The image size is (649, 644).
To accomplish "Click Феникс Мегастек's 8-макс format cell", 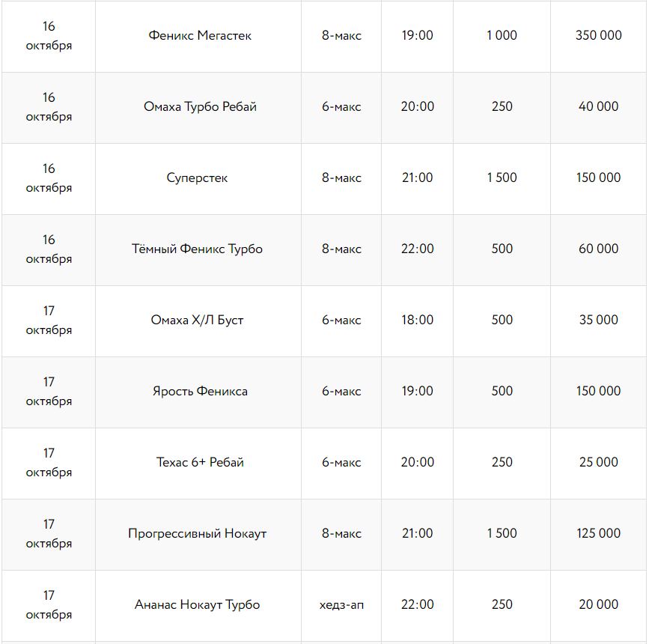I will [341, 36].
